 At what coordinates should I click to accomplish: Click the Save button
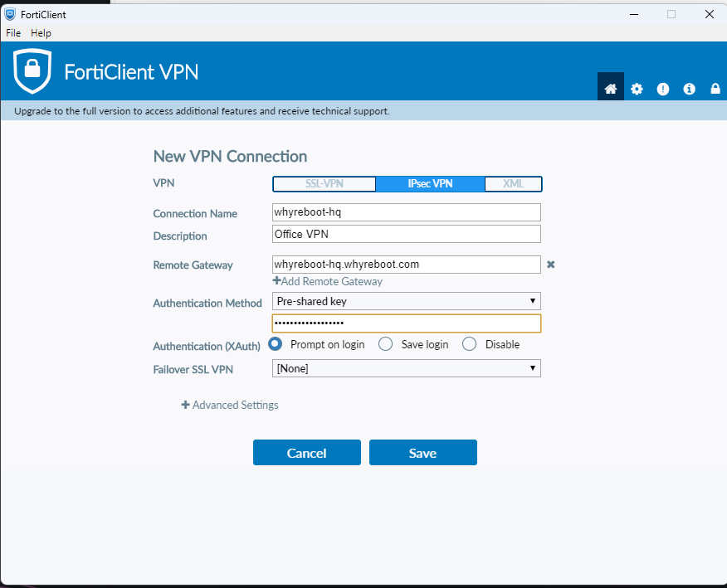tap(423, 453)
